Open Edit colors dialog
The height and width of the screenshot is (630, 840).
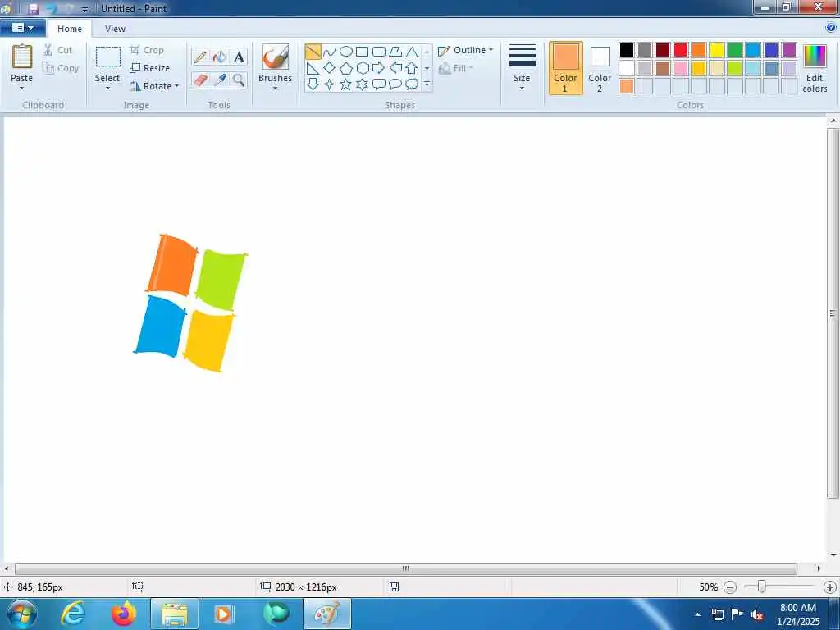(815, 68)
